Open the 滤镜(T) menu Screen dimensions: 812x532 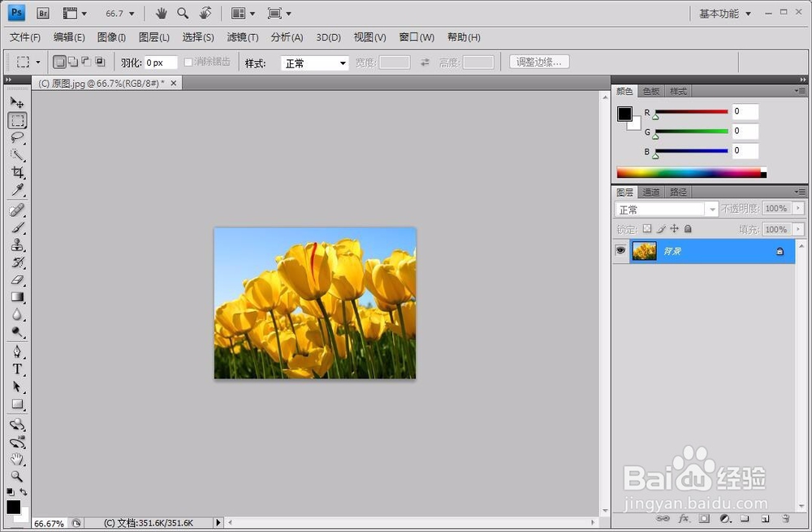click(242, 37)
